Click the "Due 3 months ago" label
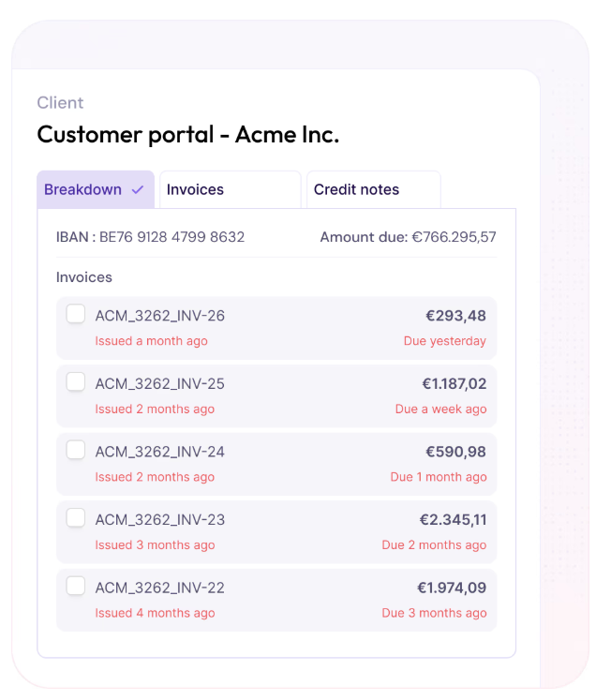The height and width of the screenshot is (700, 596). point(434,613)
